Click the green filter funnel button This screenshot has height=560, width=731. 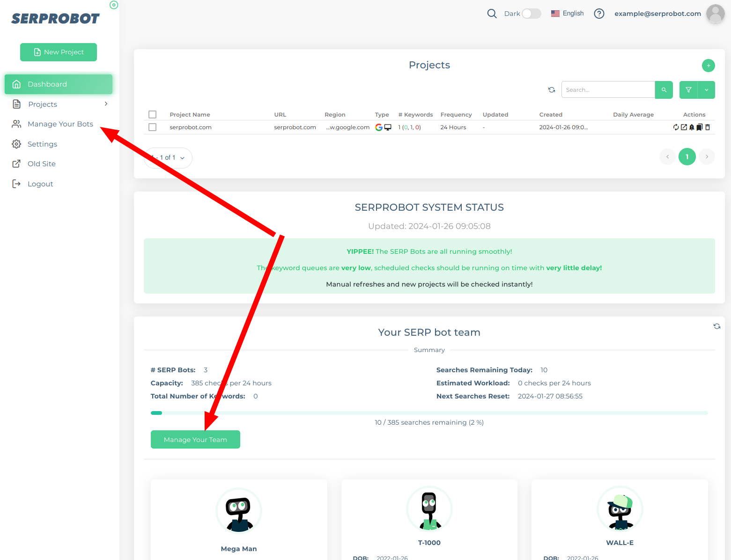pyautogui.click(x=688, y=90)
